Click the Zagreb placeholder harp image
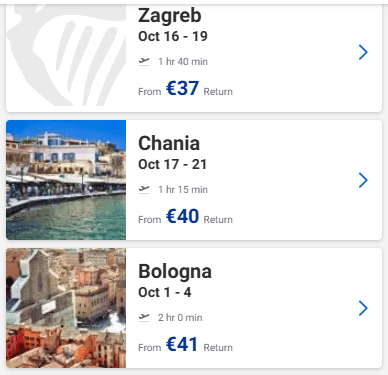Viewport: 388px width, 375px height. click(66, 55)
